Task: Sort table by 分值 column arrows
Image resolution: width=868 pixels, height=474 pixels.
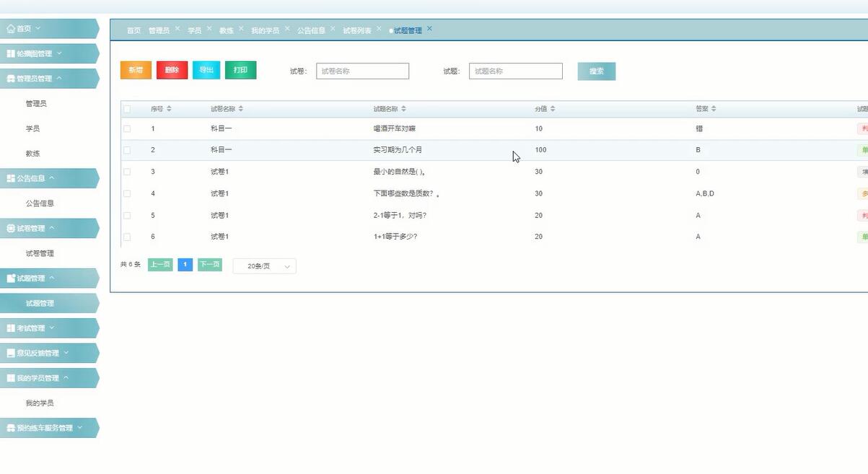Action: 553,109
